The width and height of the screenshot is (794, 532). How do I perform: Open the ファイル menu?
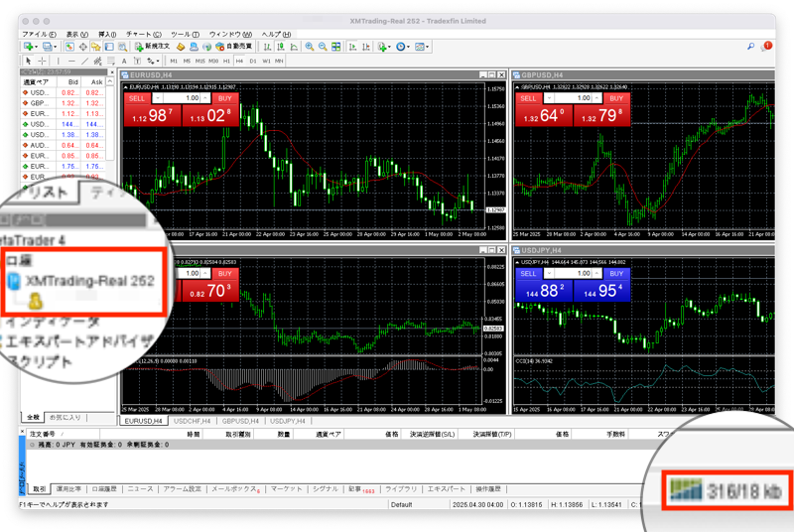coord(39,34)
